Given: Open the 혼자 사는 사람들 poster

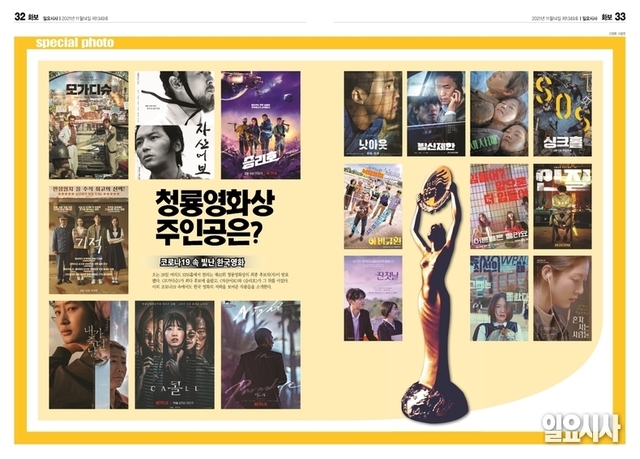Looking at the screenshot, I should coord(562,299).
